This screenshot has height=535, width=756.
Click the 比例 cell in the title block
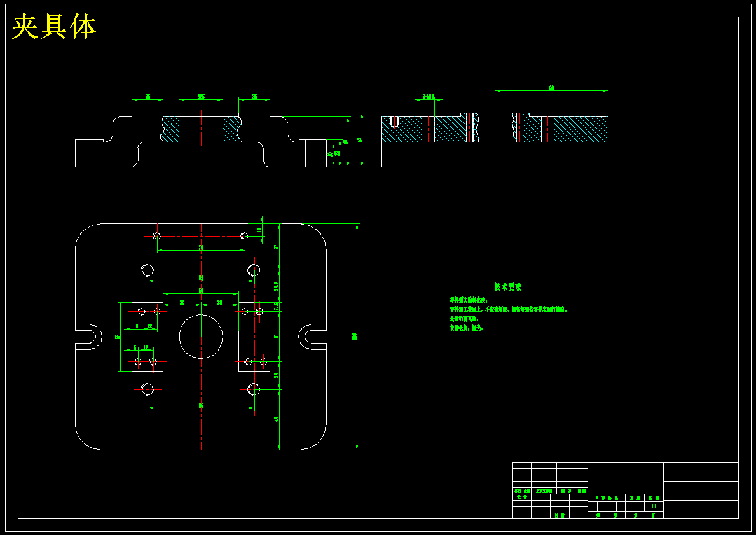click(654, 497)
